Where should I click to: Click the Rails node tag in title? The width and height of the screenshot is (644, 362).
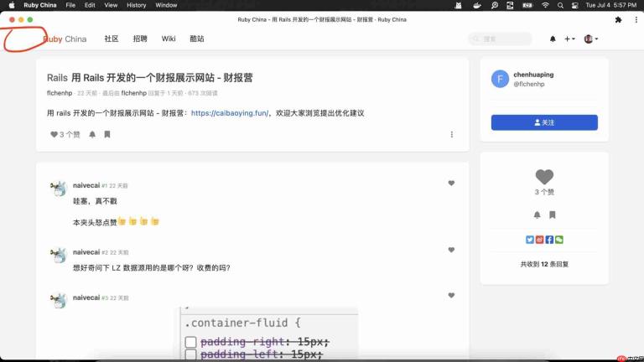coord(57,78)
